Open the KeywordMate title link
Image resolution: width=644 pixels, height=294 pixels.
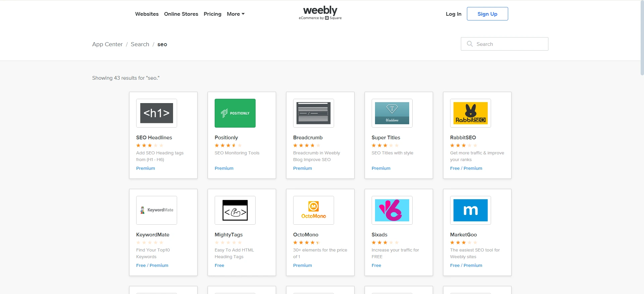[x=153, y=235]
